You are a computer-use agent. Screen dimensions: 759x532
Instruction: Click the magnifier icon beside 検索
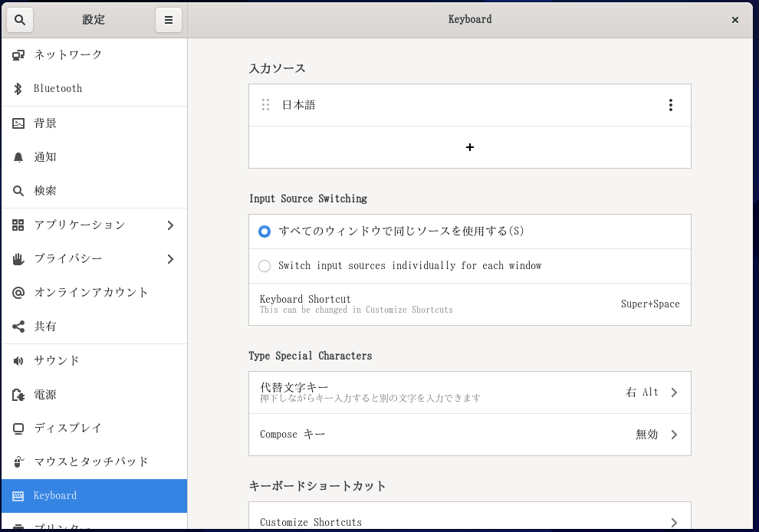click(x=18, y=191)
